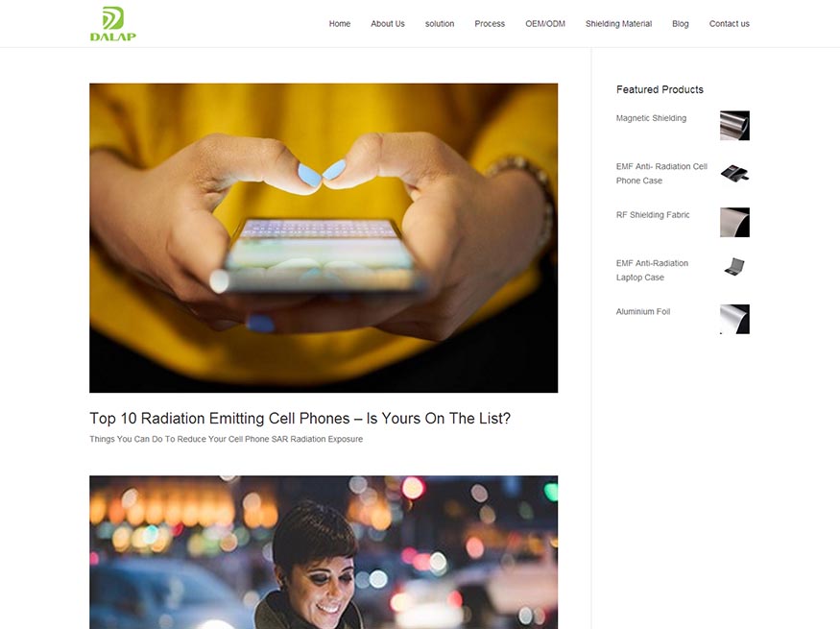Open the RF Shielding Fabric link
840x629 pixels.
(x=653, y=215)
